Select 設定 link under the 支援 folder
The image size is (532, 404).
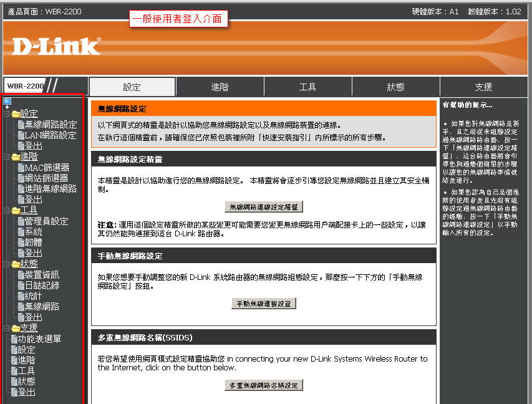pyautogui.click(x=27, y=350)
